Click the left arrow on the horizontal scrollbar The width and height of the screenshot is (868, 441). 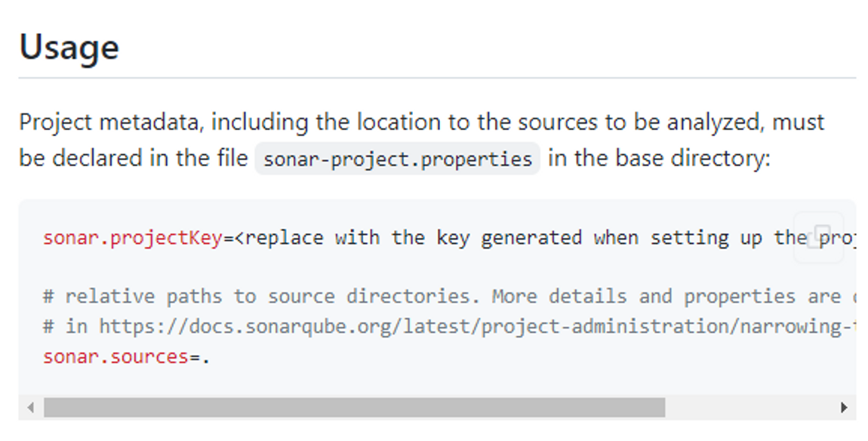[x=29, y=406]
